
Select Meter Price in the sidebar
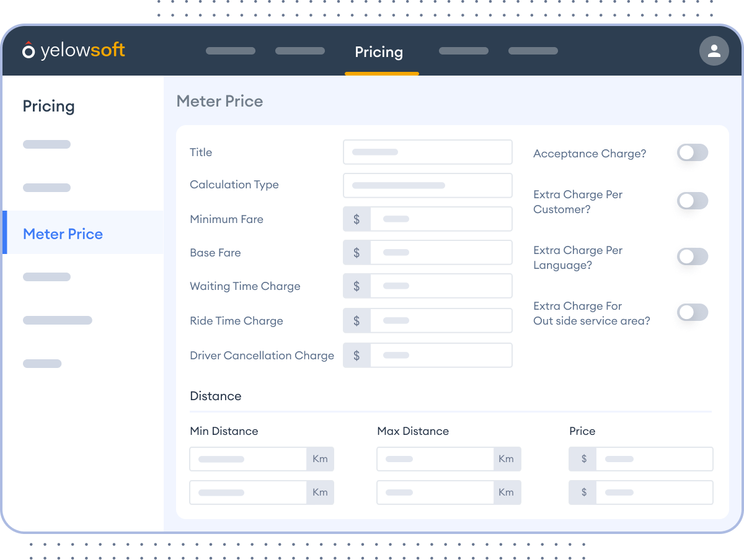pos(63,234)
